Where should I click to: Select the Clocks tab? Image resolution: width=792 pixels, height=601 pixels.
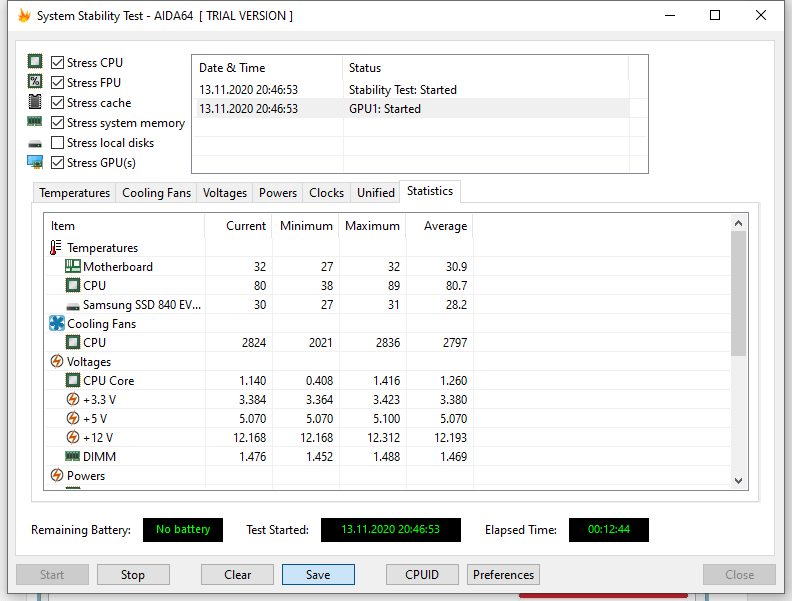(326, 193)
